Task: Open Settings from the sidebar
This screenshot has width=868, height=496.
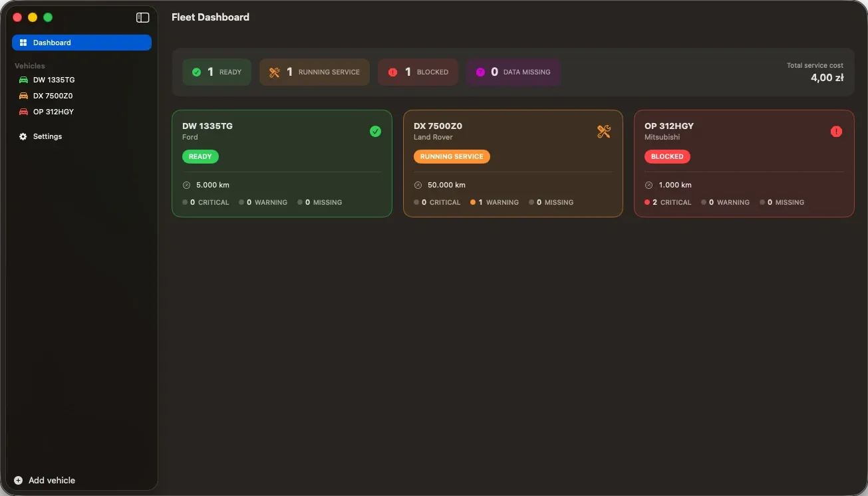Action: [82, 136]
